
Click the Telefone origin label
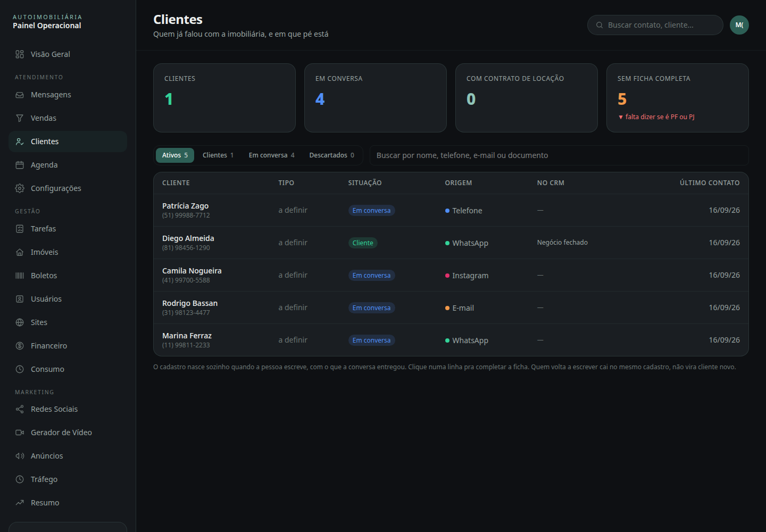(464, 211)
